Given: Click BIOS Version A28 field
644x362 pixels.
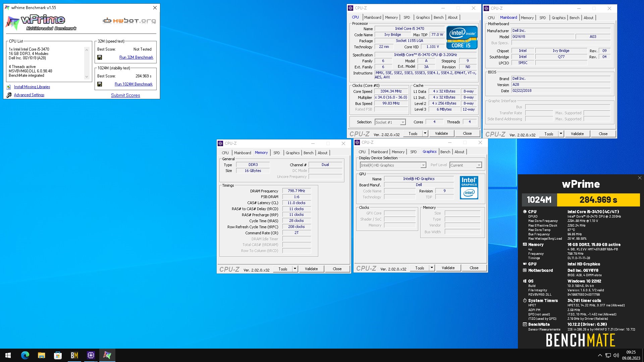Looking at the screenshot, I should [561, 85].
